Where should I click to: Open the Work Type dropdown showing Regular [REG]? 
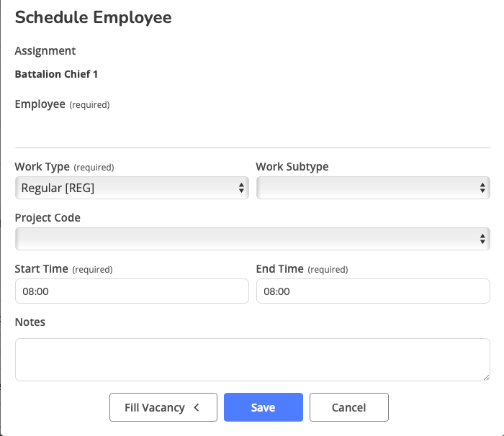(x=122, y=188)
